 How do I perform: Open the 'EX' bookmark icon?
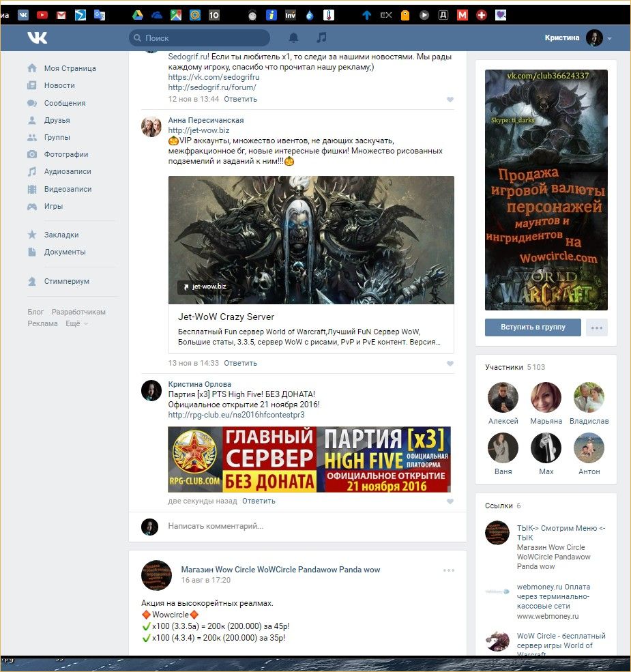[x=386, y=15]
